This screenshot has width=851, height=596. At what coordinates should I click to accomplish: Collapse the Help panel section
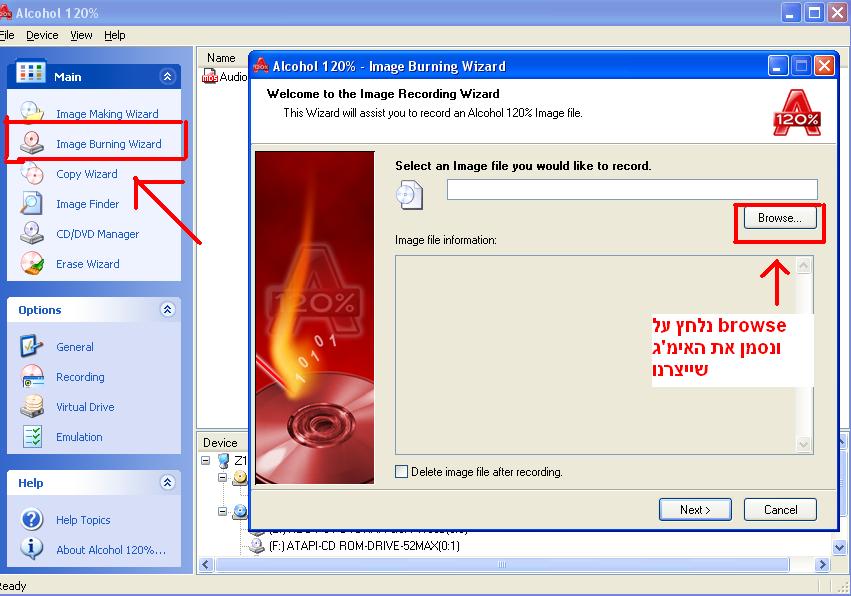tap(167, 483)
